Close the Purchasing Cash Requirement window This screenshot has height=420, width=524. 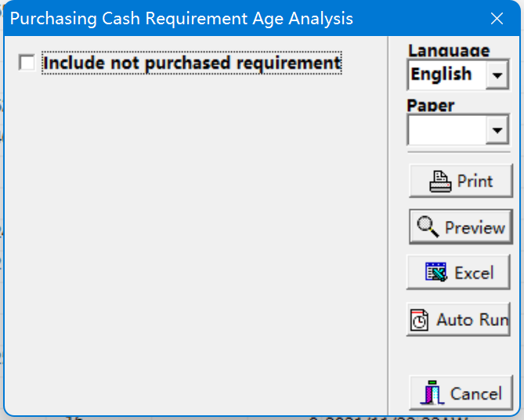point(497,18)
